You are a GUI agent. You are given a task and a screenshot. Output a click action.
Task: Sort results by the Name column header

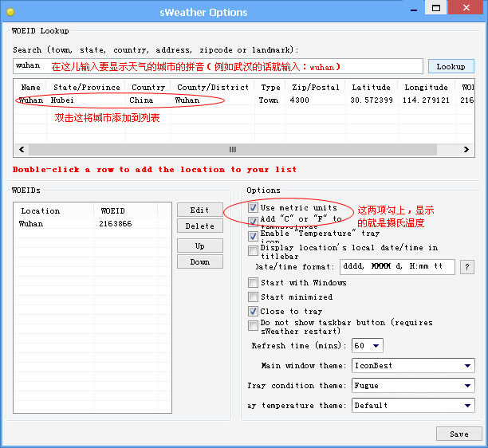[x=30, y=87]
